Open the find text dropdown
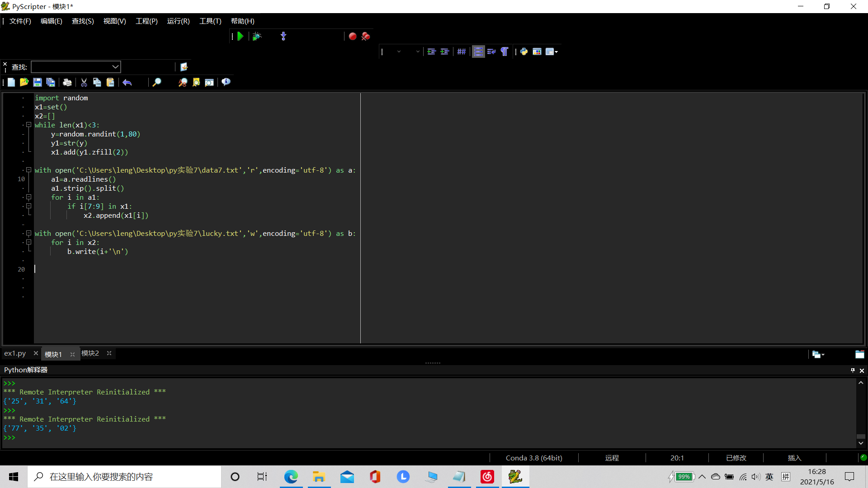868x488 pixels. click(115, 67)
